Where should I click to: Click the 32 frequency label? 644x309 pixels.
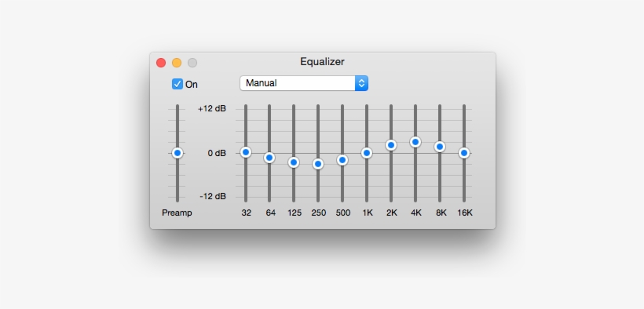click(246, 213)
